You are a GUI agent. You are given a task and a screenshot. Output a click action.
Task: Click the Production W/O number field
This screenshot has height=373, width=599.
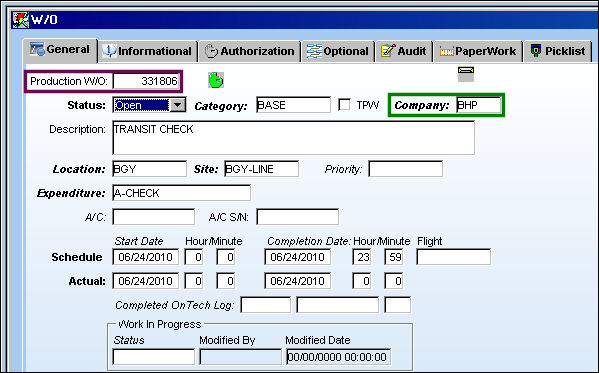coord(146,81)
